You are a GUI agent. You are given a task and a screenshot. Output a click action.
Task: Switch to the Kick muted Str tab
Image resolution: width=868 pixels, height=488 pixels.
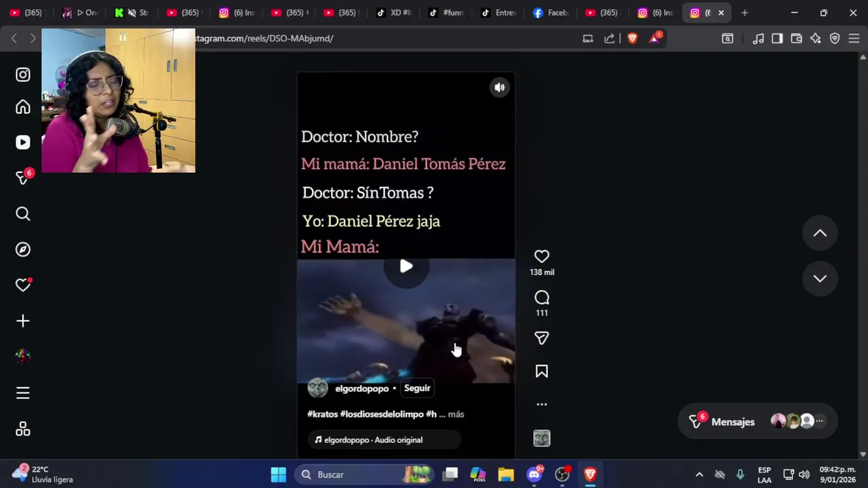132,13
